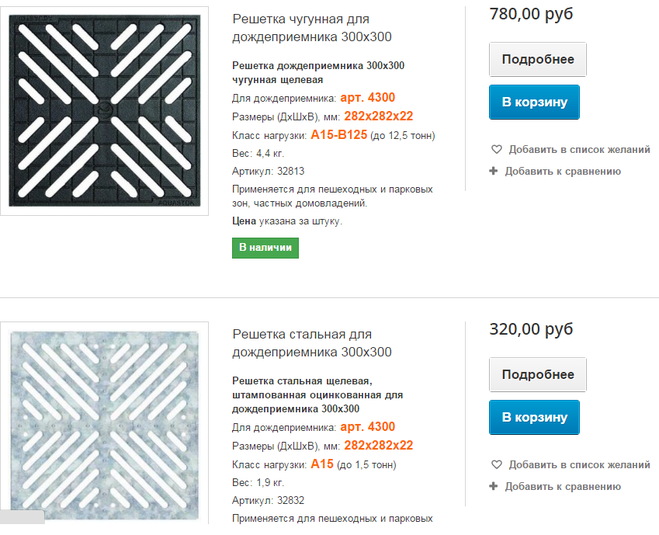659x535 pixels.
Task: Add cast iron grate to cart
Action: (534, 103)
